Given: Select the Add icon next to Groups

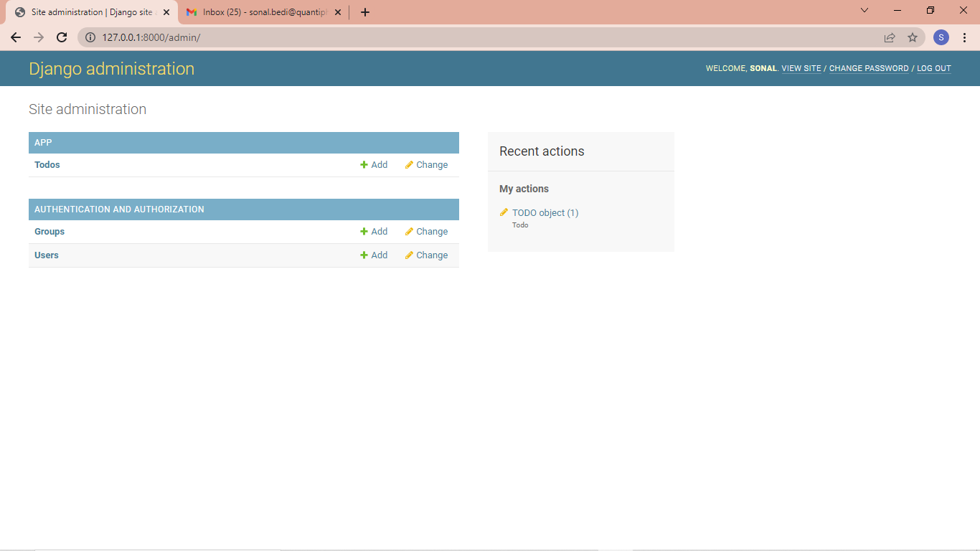Looking at the screenshot, I should click(x=362, y=231).
